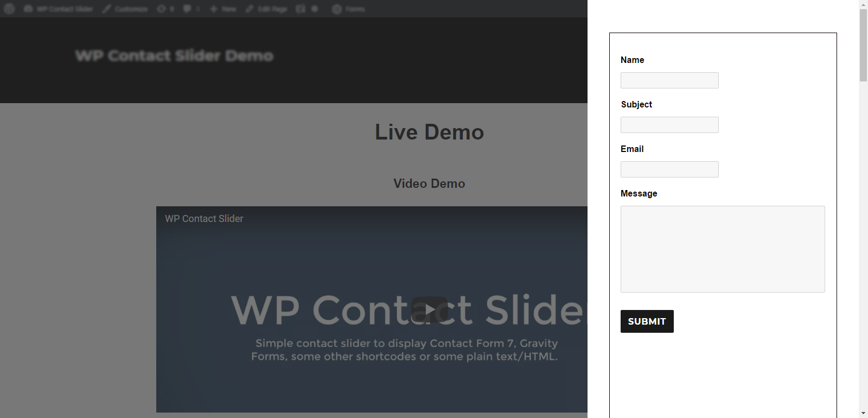The width and height of the screenshot is (868, 418).
Task: Open the Forms menu in admin bar
Action: (348, 9)
